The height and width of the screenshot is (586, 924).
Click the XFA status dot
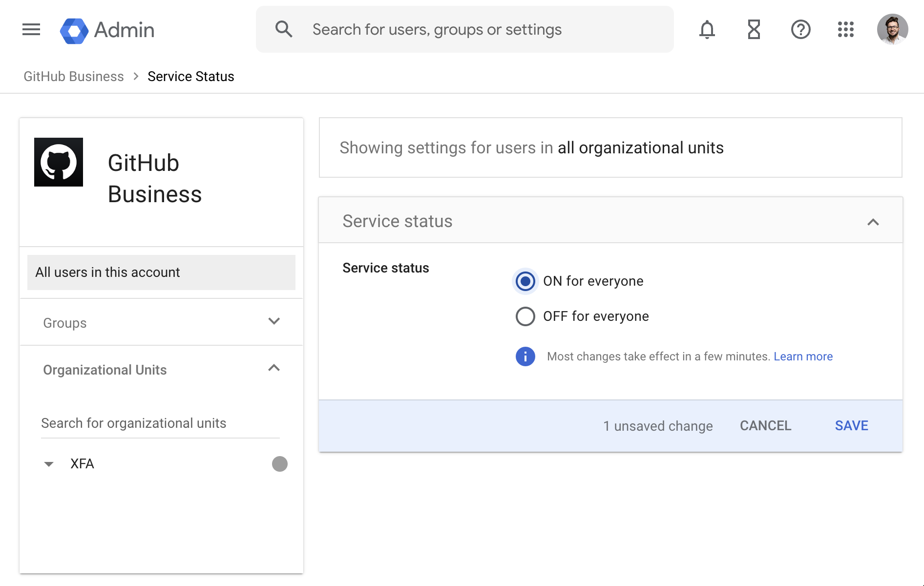click(280, 464)
